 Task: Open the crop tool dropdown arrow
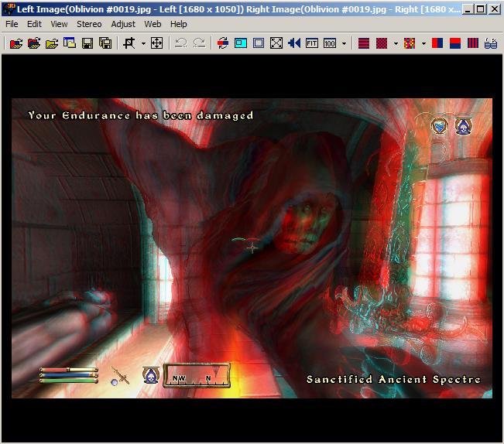[x=143, y=43]
